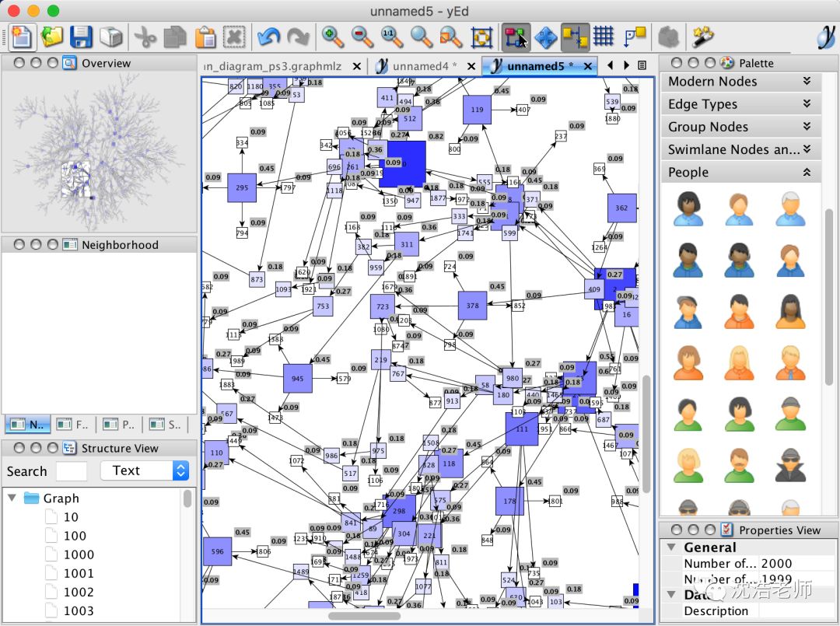Open a file with the folder icon
Viewport: 840px width, 626px height.
(51, 37)
